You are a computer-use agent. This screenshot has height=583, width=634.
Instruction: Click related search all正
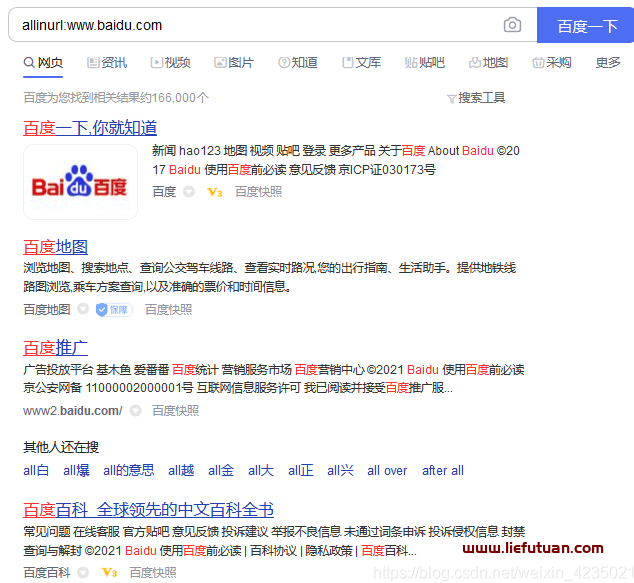coord(301,471)
